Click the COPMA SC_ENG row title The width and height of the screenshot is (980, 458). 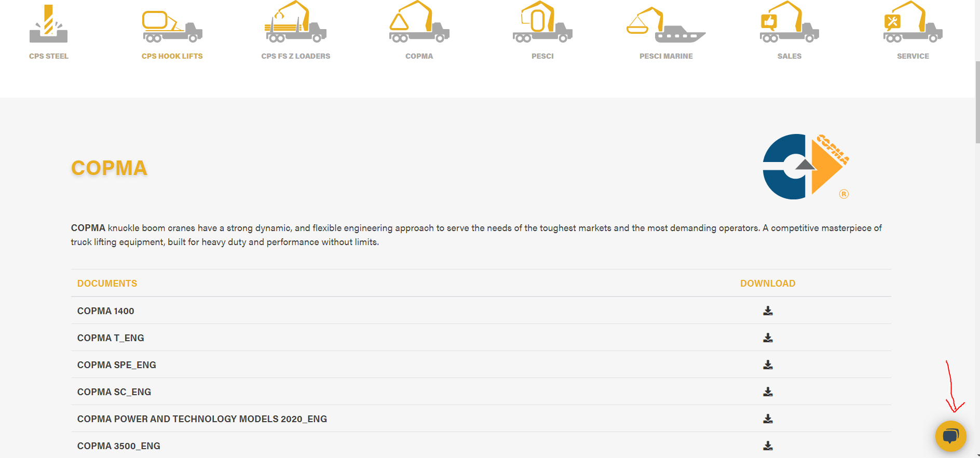[114, 392]
